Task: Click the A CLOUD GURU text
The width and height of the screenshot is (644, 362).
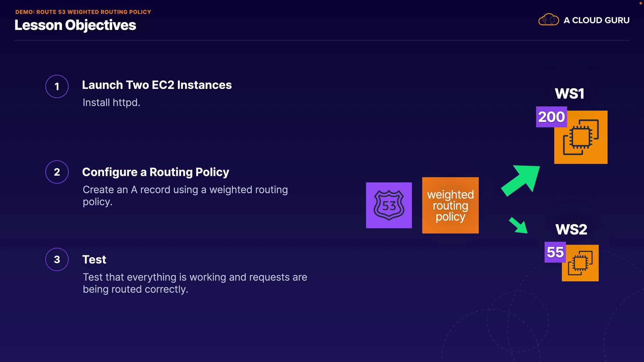Action: point(596,20)
